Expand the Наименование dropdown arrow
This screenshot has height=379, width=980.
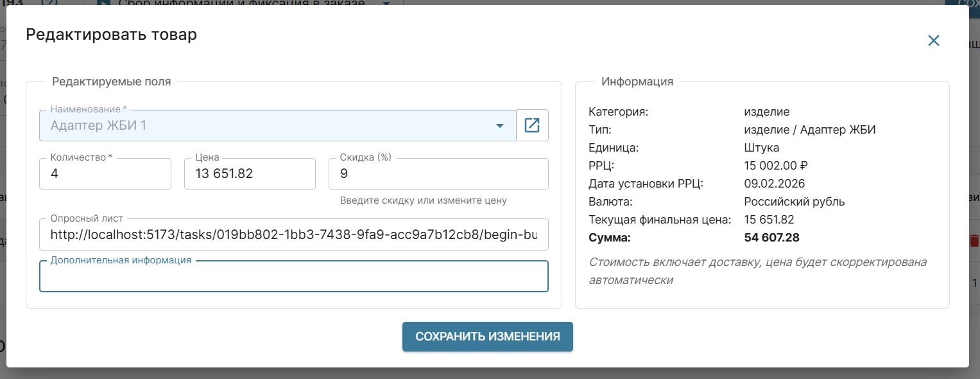tap(499, 126)
